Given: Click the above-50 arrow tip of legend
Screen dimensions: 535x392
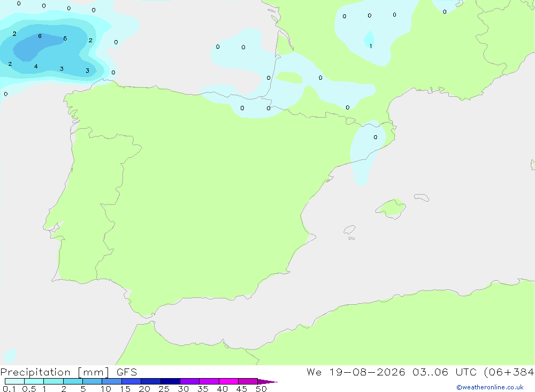Looking at the screenshot, I should pyautogui.click(x=267, y=381).
